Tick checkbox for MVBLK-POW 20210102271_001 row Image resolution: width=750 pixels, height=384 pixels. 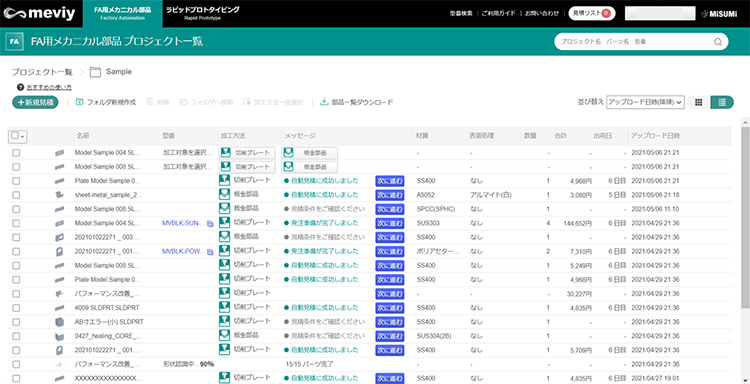point(16,252)
